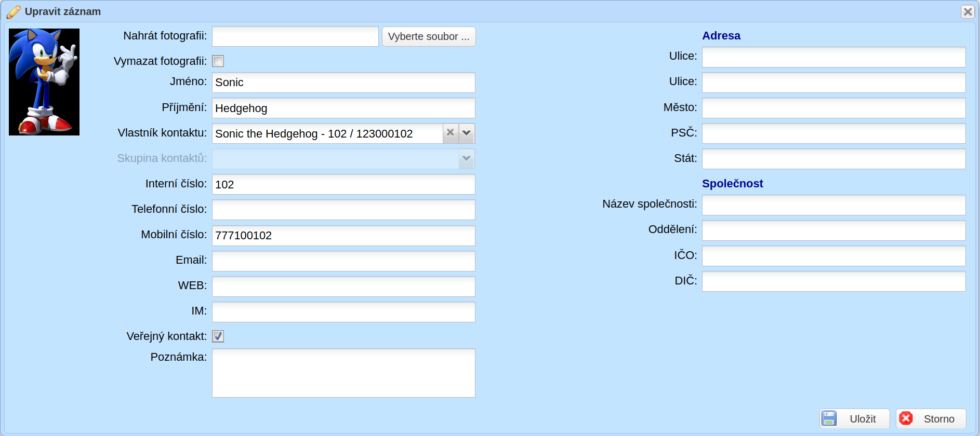Uncheck the Veřejný kontakt checkbox
This screenshot has height=436, width=980.
218,336
